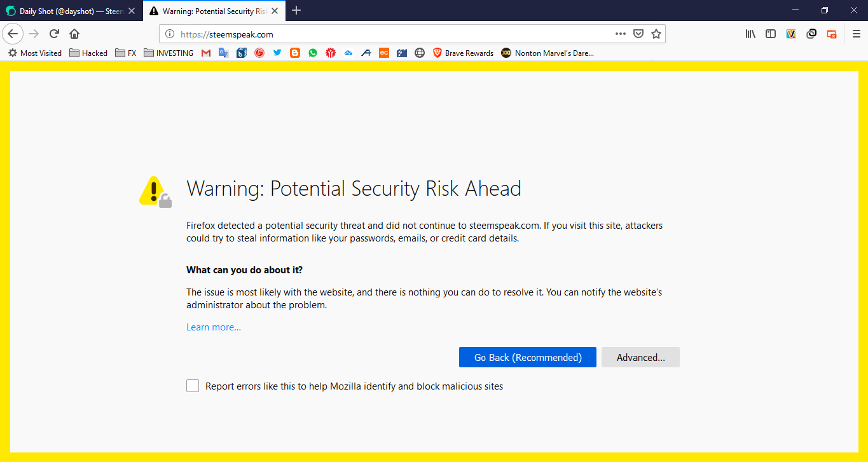Bookmark this page with the star icon
Viewport: 868px width, 462px height.
(x=656, y=34)
